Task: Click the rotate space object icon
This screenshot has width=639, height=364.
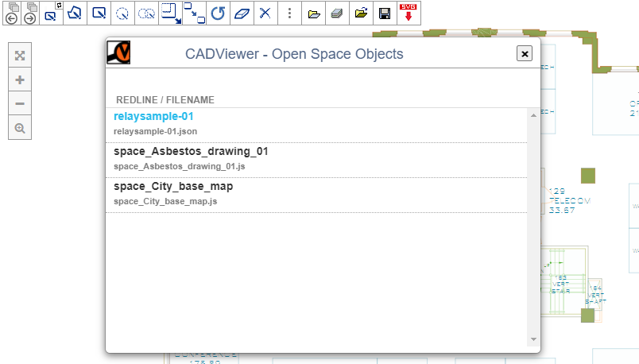Action: pyautogui.click(x=218, y=13)
